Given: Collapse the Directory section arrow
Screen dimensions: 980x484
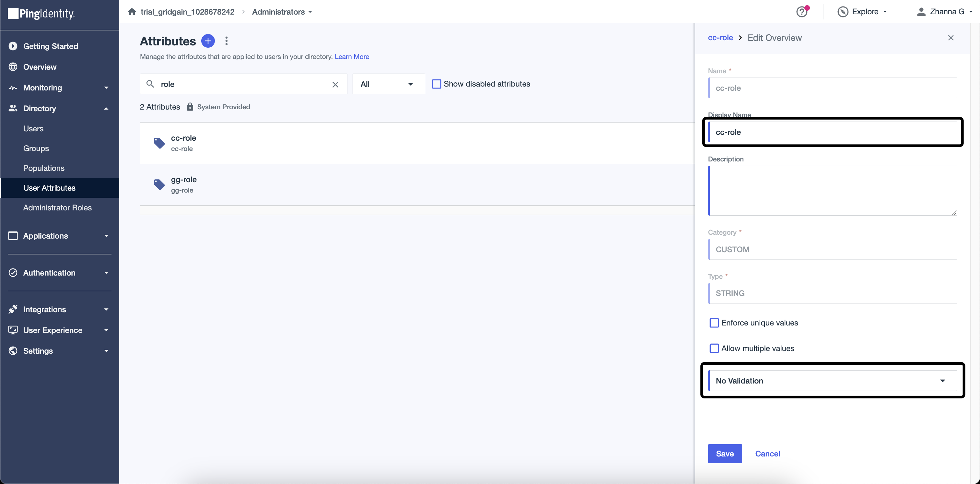Looking at the screenshot, I should (106, 109).
